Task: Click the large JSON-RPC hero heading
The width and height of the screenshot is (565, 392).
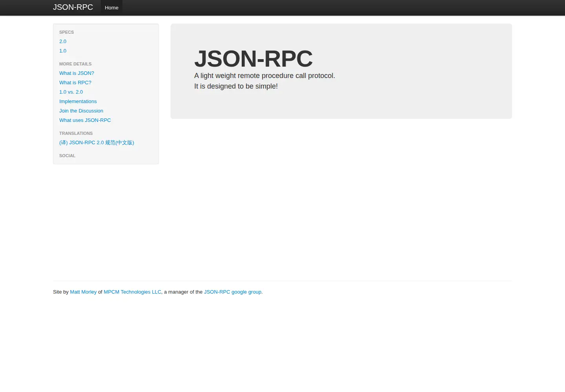Action: tap(253, 59)
